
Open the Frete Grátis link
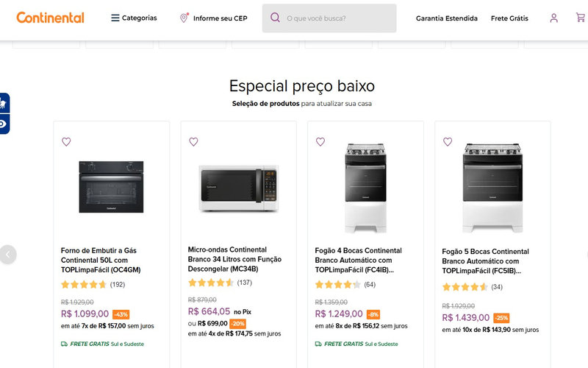tap(509, 18)
